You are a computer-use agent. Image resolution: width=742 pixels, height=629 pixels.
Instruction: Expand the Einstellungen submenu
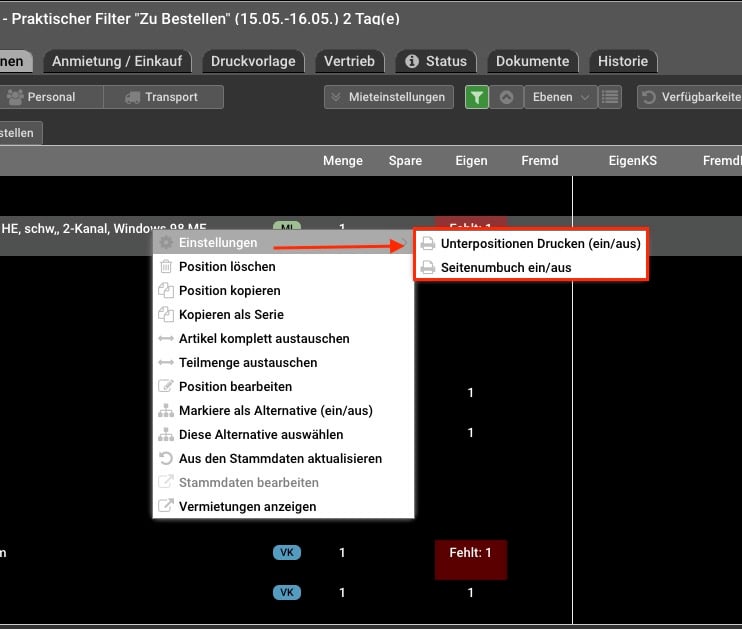coord(218,243)
